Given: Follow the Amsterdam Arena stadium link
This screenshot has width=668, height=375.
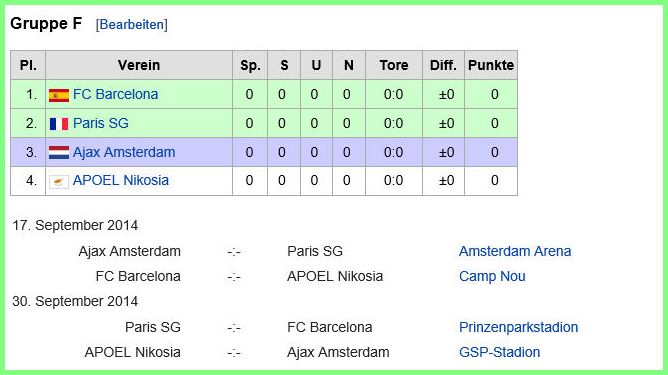Looking at the screenshot, I should 515,251.
